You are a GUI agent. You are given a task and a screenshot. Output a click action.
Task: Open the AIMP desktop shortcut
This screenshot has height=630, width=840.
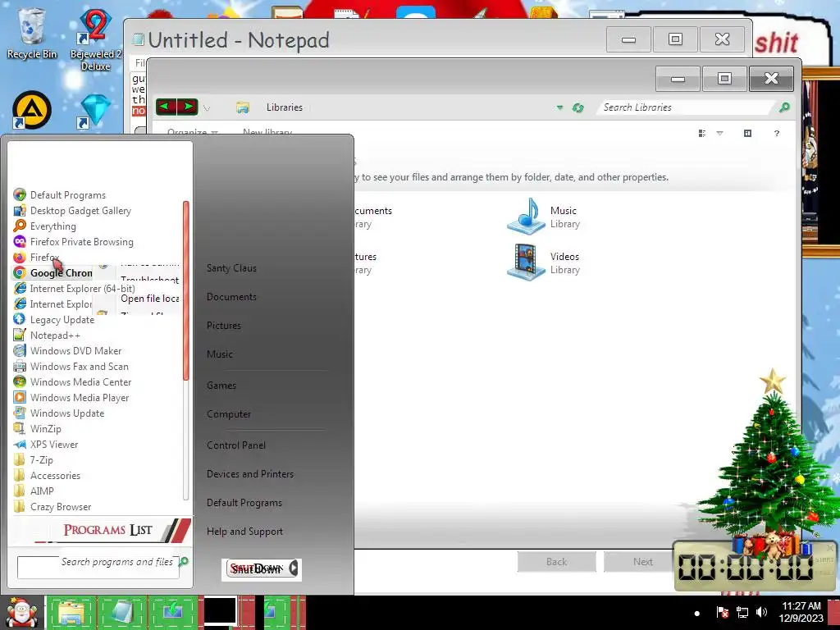(32, 111)
